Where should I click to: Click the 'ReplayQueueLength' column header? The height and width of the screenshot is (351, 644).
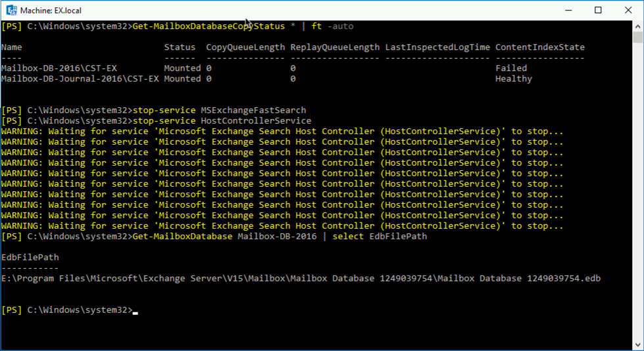335,47
